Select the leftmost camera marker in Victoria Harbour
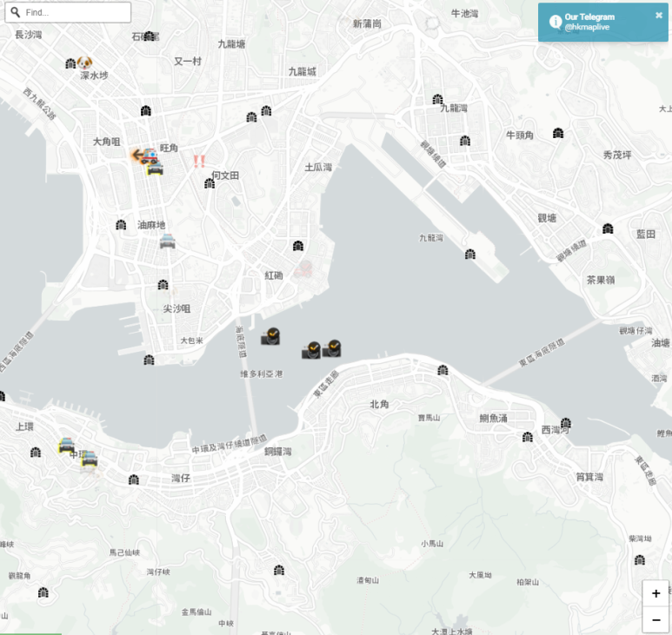 coord(270,336)
